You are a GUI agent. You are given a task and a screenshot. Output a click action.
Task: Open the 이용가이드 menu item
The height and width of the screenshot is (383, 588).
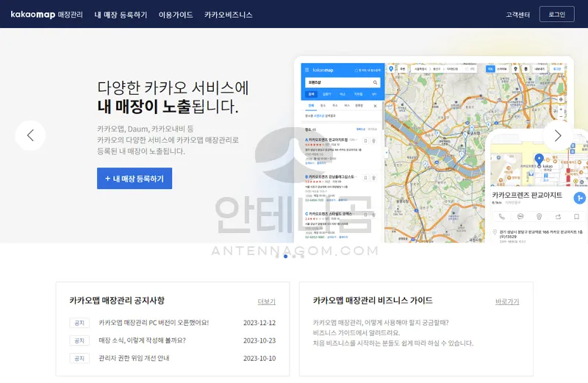tap(175, 15)
